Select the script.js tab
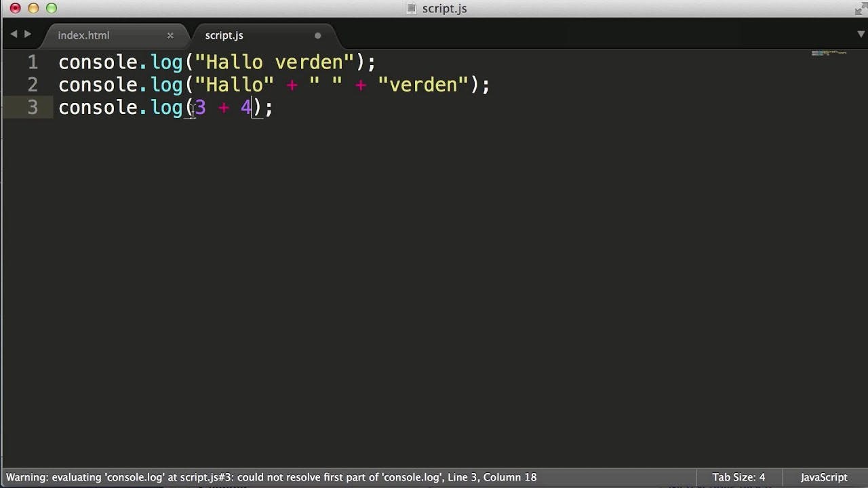The height and width of the screenshot is (488, 868). click(224, 35)
